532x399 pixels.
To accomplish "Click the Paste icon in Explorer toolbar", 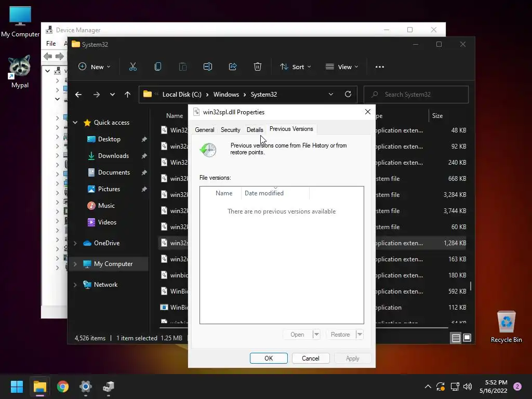I will (x=182, y=67).
